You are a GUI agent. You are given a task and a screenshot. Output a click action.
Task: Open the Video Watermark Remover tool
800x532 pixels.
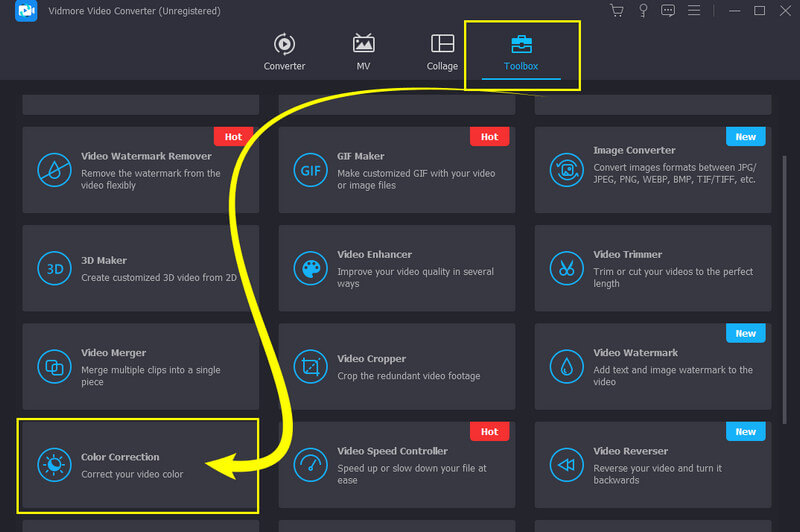click(x=140, y=170)
